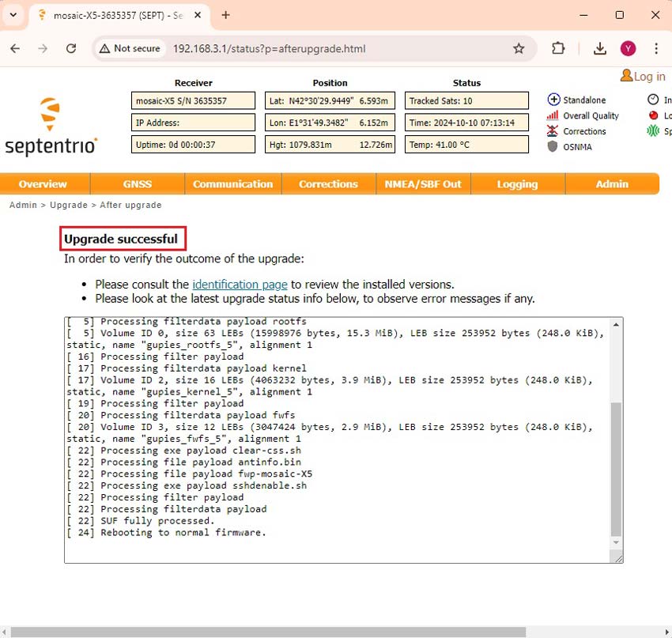The height and width of the screenshot is (638, 672).
Task: Open the NMEA/SBF Out menu
Action: click(423, 184)
